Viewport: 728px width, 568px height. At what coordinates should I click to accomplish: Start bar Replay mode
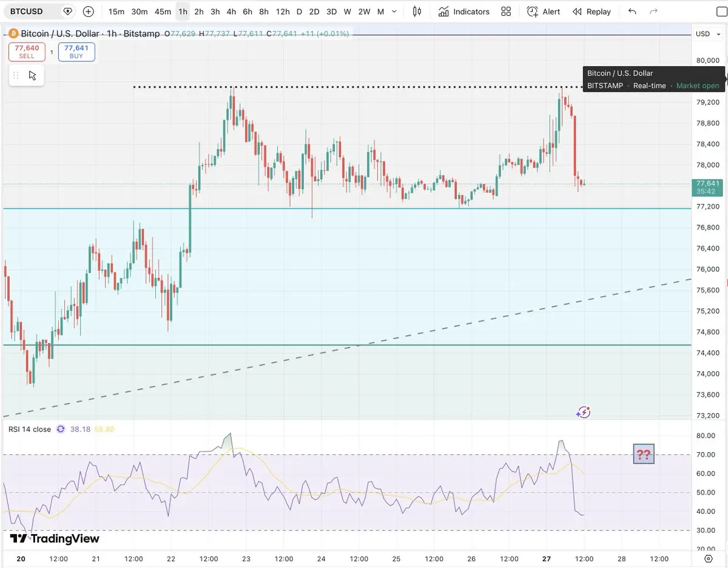click(x=592, y=12)
